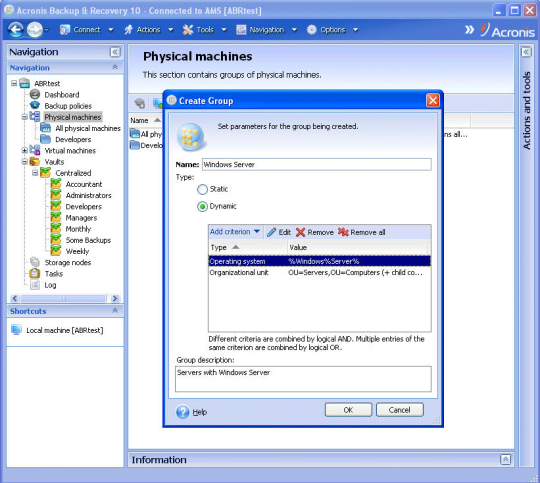The width and height of the screenshot is (540, 483).
Task: Click the Accountant vault icon
Action: point(56,184)
